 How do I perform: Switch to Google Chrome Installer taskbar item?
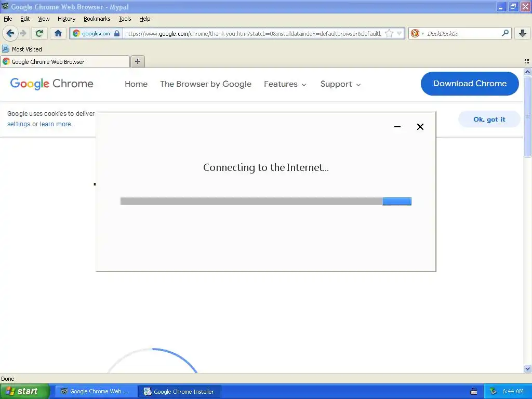pos(180,392)
